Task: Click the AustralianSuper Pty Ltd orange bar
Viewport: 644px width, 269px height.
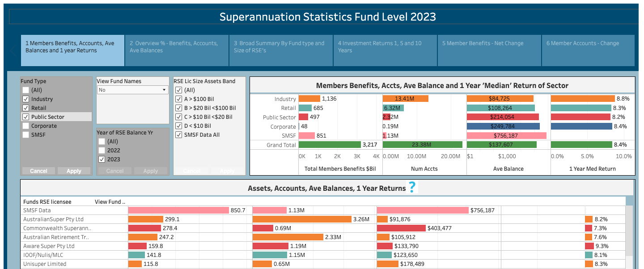Action: pos(146,219)
